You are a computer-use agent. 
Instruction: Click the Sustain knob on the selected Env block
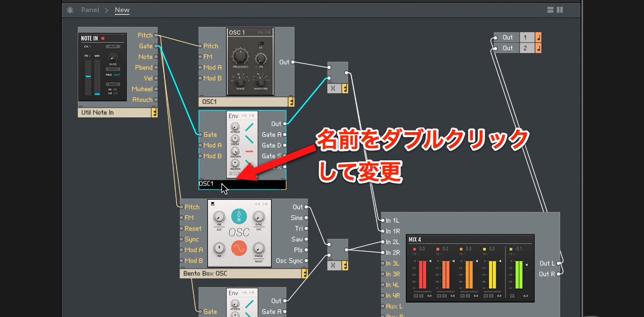(x=235, y=151)
